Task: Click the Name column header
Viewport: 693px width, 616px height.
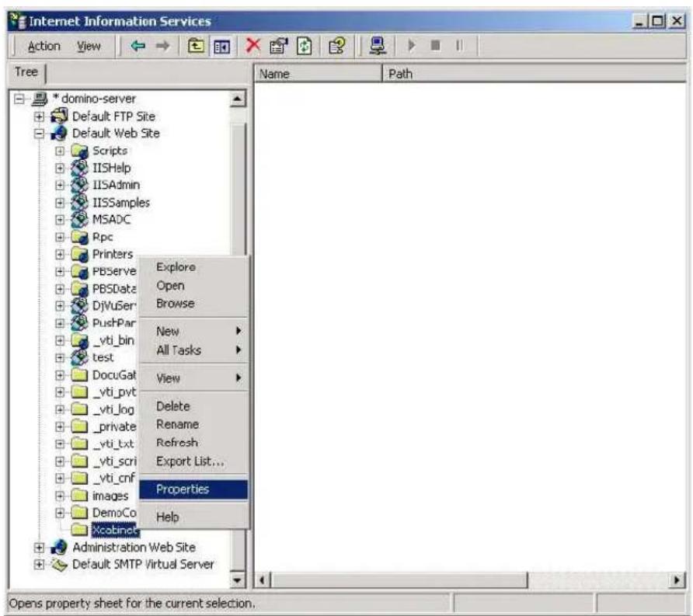Action: coord(319,74)
